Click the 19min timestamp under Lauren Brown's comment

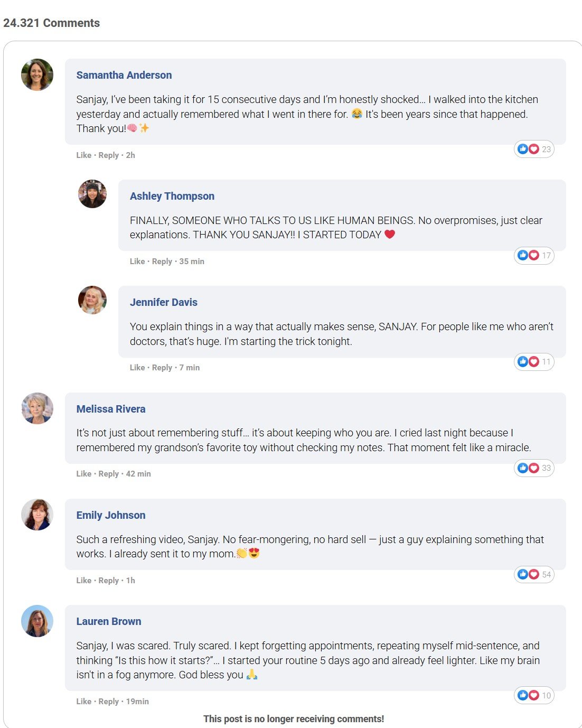click(138, 701)
